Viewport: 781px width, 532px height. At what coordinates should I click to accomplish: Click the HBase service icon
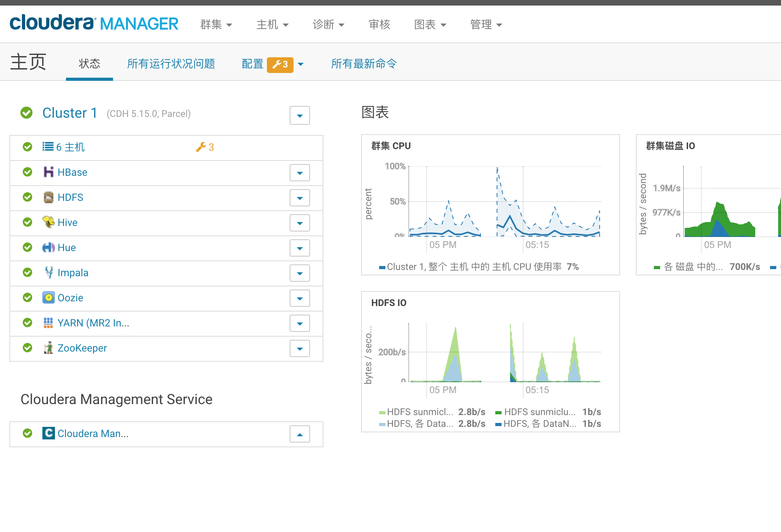coord(48,172)
